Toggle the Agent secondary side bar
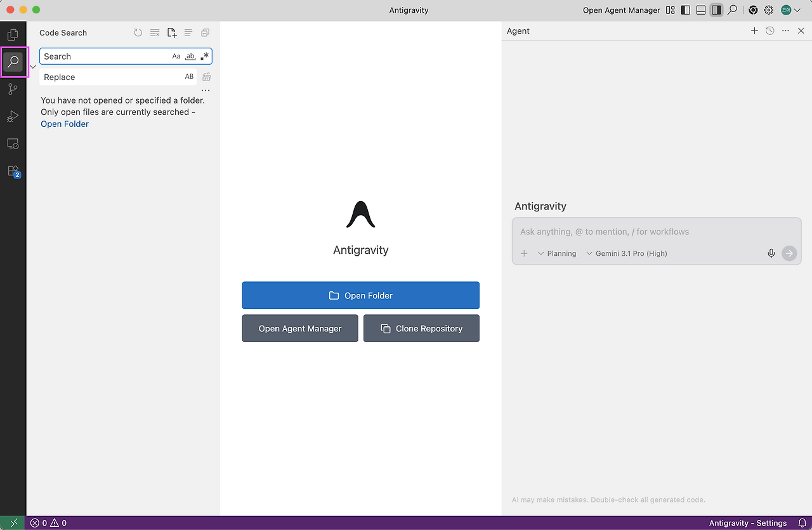Image resolution: width=812 pixels, height=530 pixels. click(x=716, y=10)
